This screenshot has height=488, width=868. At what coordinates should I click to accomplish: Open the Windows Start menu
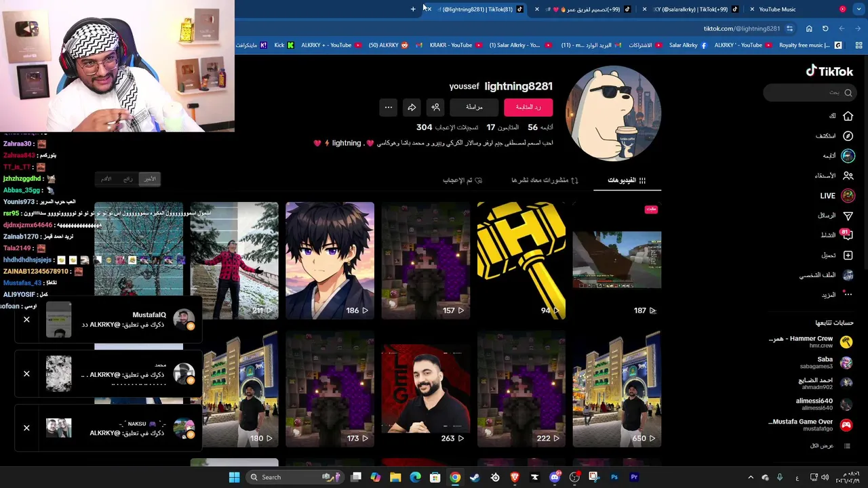234,477
